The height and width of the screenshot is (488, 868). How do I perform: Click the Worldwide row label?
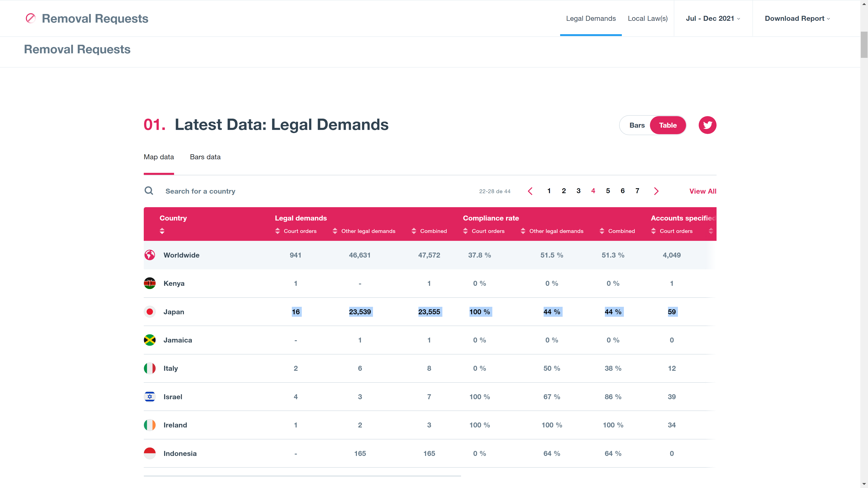coord(181,255)
